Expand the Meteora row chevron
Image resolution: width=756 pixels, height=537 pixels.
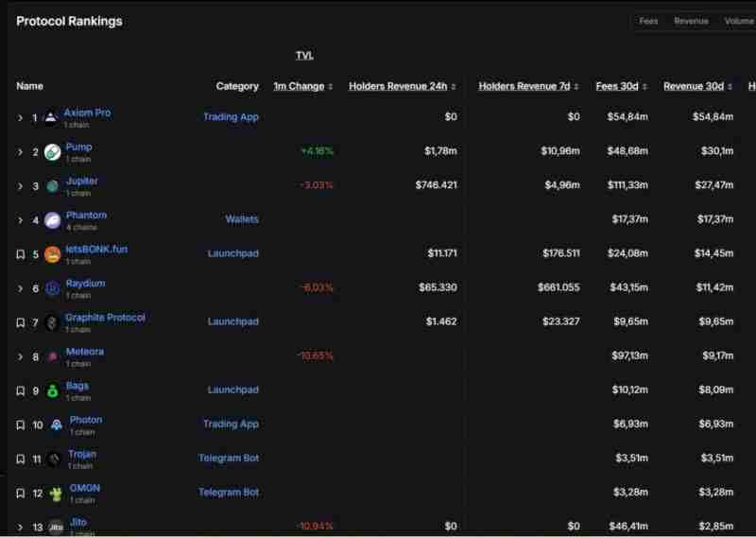coord(21,356)
